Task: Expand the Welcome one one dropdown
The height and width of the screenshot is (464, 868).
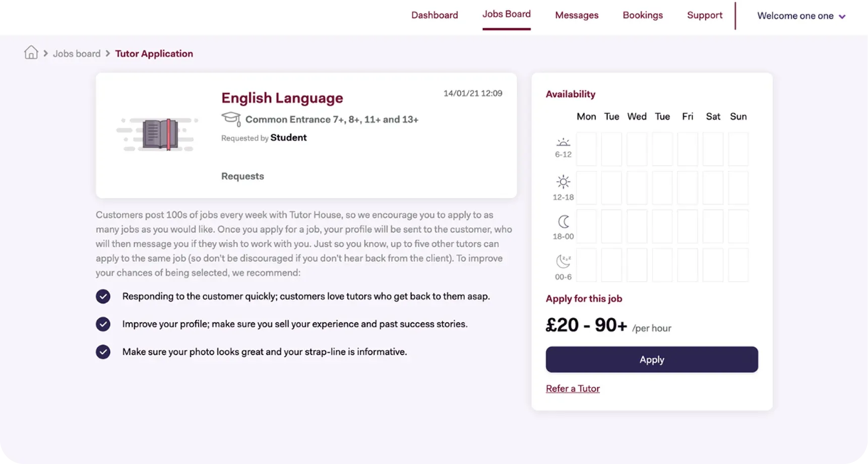Action: (801, 16)
